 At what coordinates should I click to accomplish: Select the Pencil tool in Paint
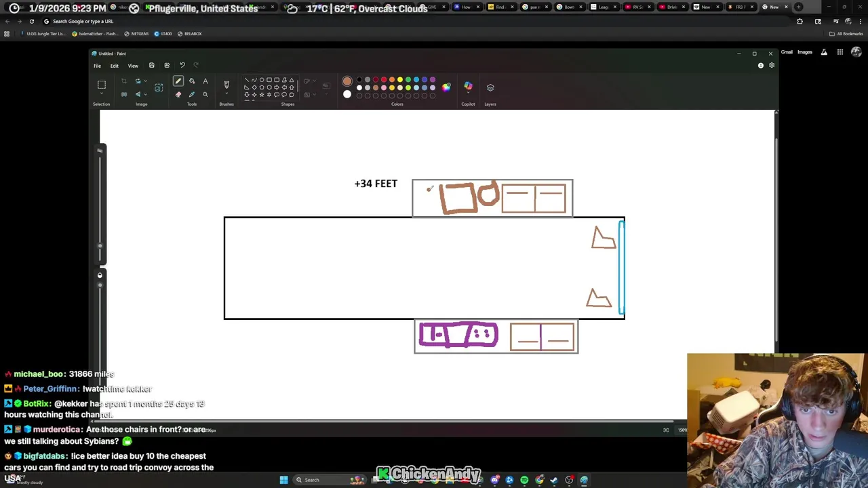coord(178,81)
